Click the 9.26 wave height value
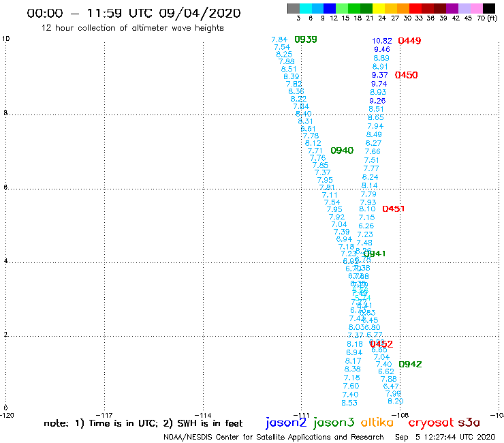 coord(377,101)
